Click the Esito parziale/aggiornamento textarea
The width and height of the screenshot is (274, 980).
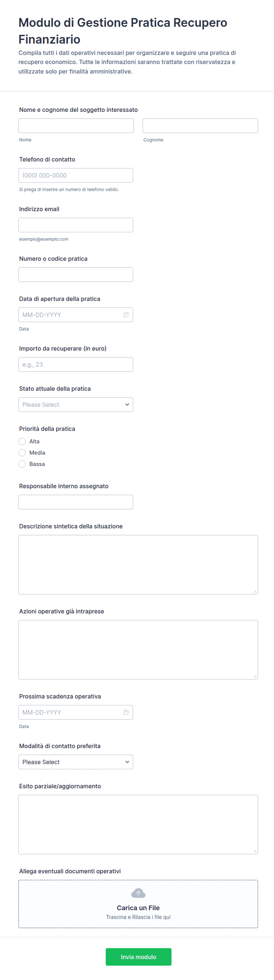pos(138,824)
